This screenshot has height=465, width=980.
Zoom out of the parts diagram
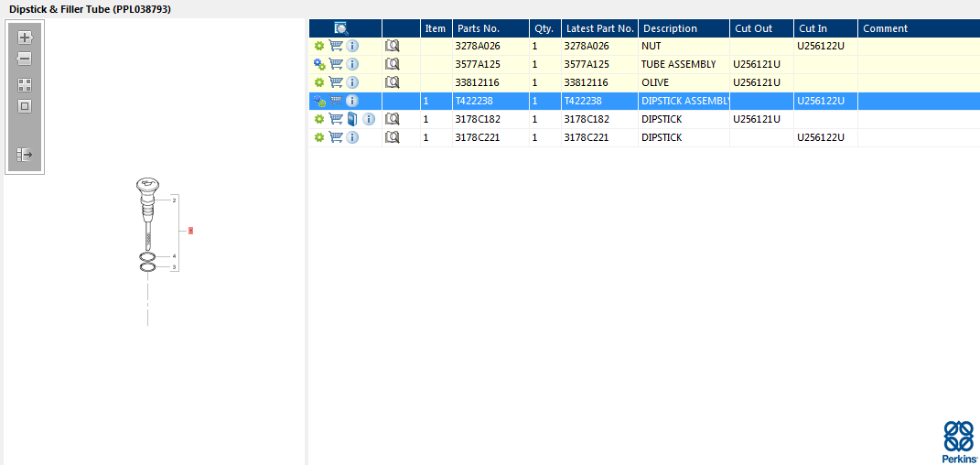25,59
